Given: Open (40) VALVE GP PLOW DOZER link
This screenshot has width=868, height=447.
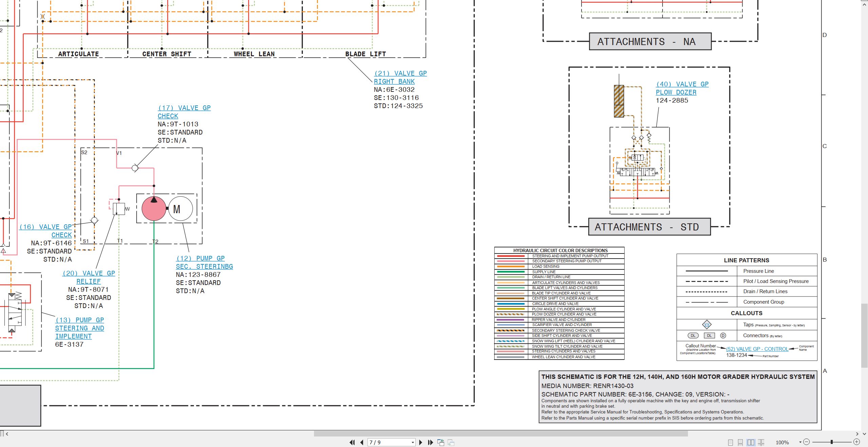Looking at the screenshot, I should pos(682,88).
